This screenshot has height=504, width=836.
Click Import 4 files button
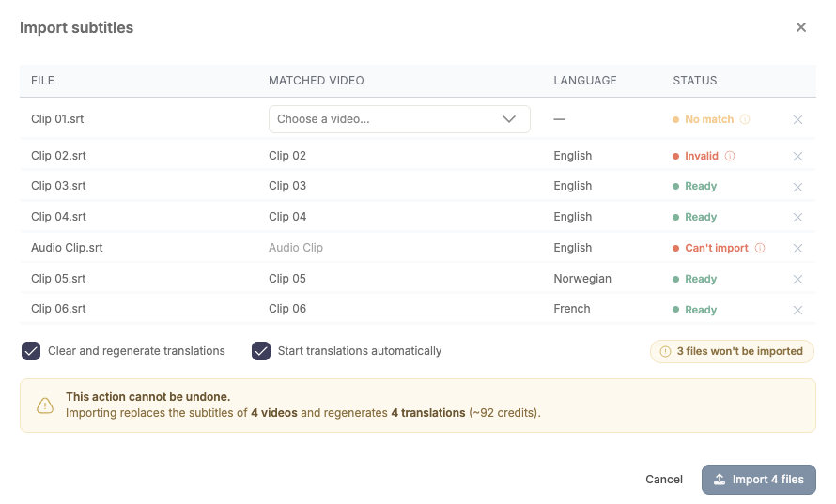pos(759,480)
